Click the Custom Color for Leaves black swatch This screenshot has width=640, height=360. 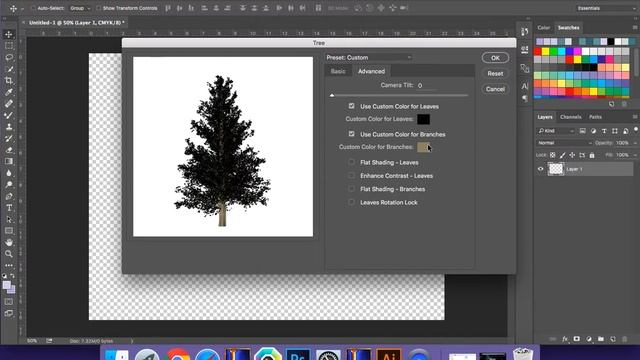pyautogui.click(x=423, y=119)
